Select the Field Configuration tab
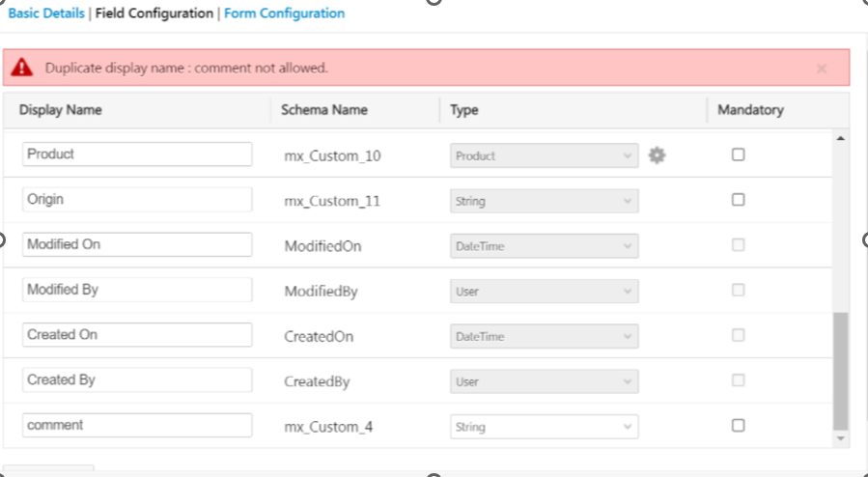The image size is (868, 477). click(x=154, y=14)
